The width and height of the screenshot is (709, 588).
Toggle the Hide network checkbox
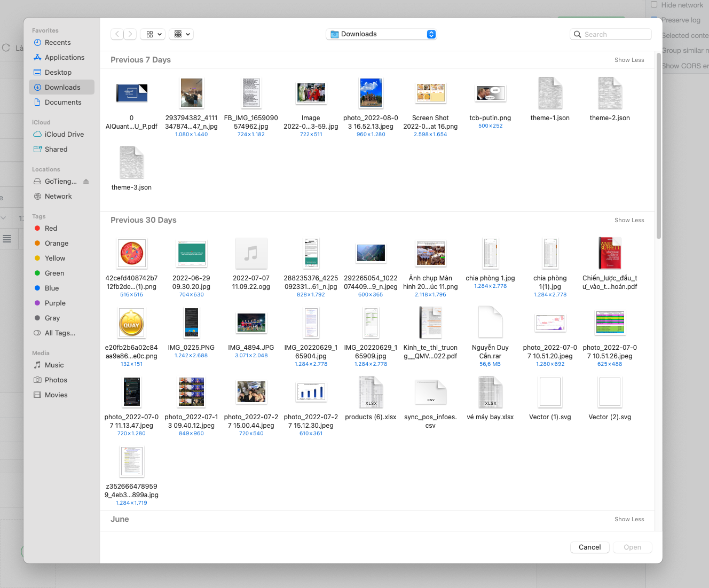click(654, 5)
